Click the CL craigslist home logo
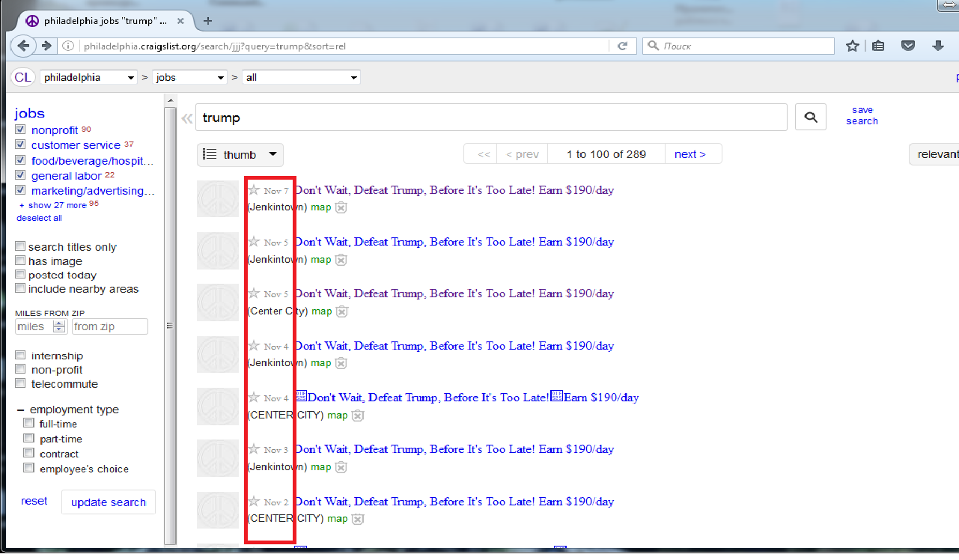Screen dimensions: 959x560 coord(22,77)
